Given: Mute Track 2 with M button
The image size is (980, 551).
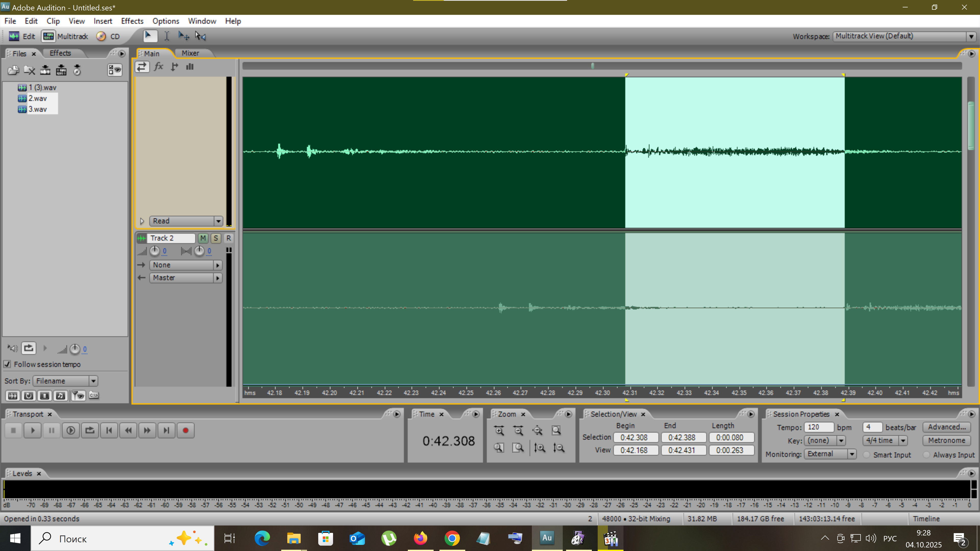Looking at the screenshot, I should 203,238.
